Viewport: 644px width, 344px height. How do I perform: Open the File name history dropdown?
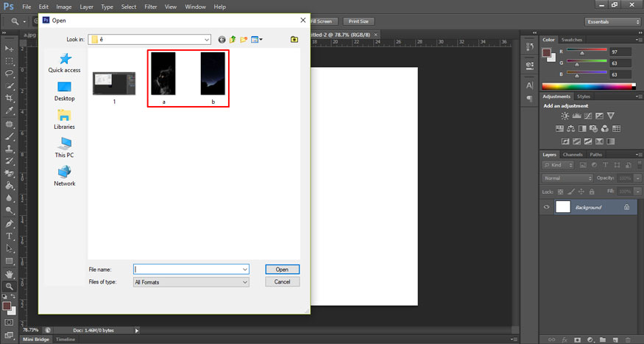[245, 270]
